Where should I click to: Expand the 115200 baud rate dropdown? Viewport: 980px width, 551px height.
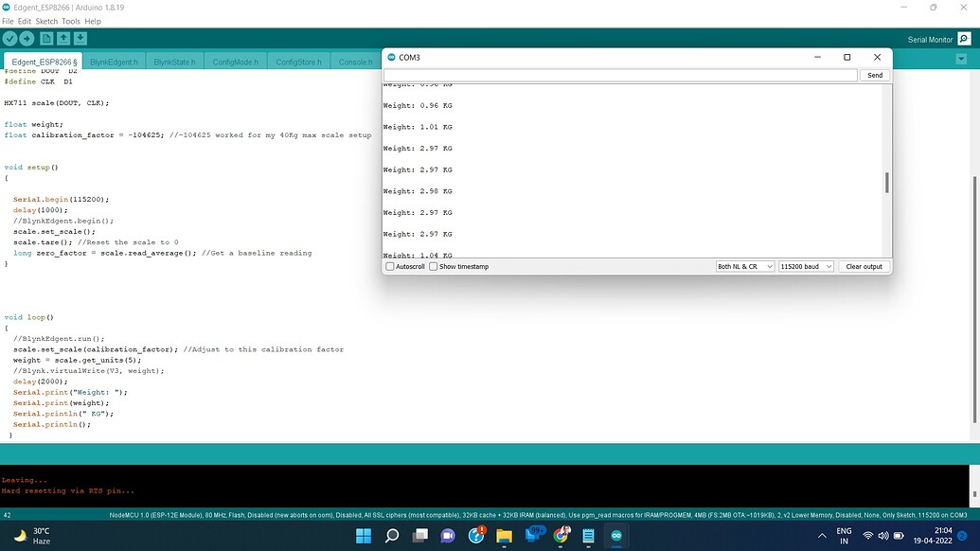[806, 267]
